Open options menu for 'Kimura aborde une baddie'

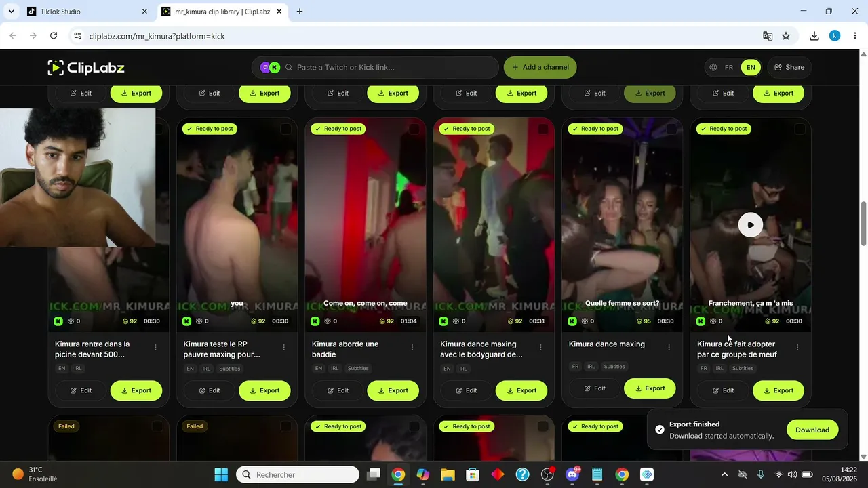click(x=412, y=347)
